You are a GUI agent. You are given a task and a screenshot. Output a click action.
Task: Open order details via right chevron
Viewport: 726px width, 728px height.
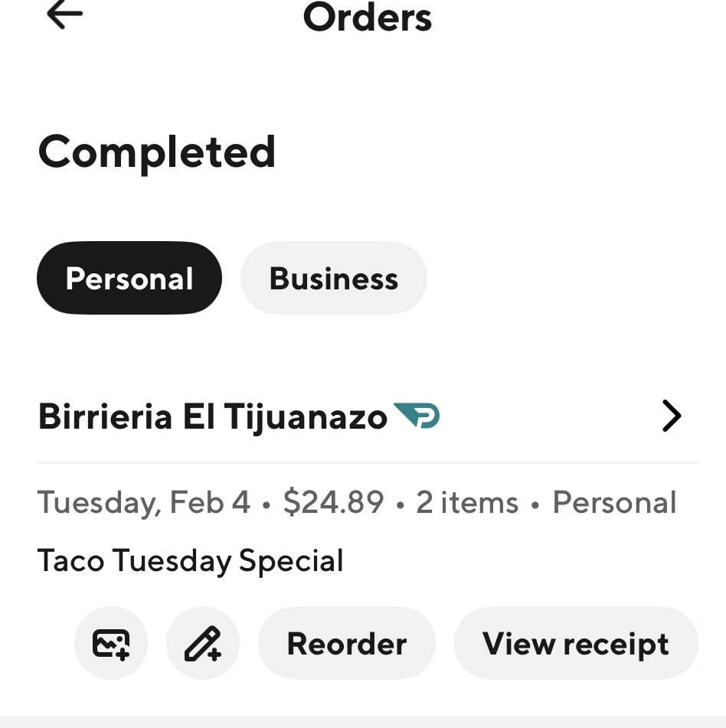671,416
